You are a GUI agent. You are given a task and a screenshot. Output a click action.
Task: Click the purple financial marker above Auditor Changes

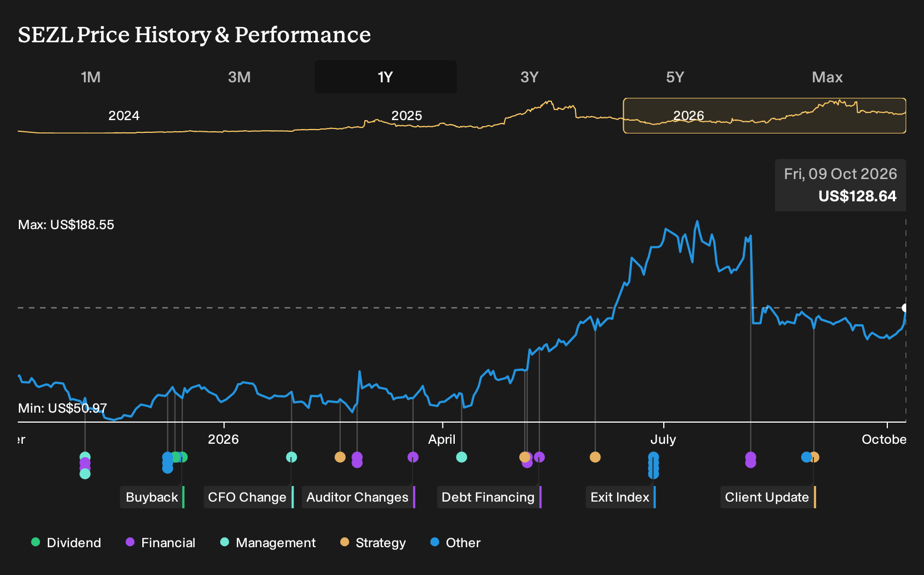[x=413, y=457]
